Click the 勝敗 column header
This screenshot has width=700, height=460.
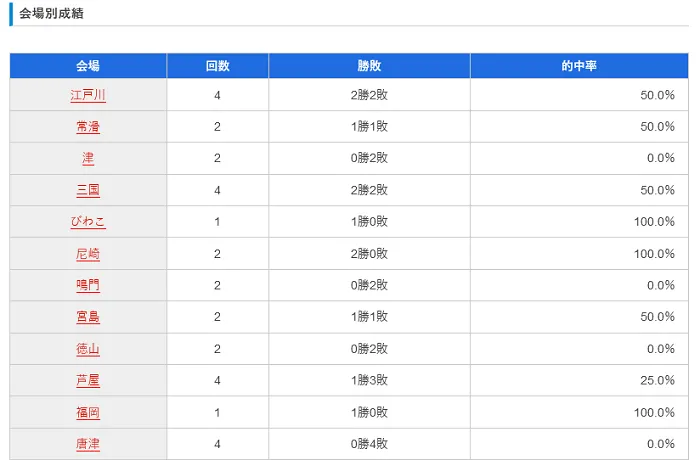pyautogui.click(x=369, y=66)
